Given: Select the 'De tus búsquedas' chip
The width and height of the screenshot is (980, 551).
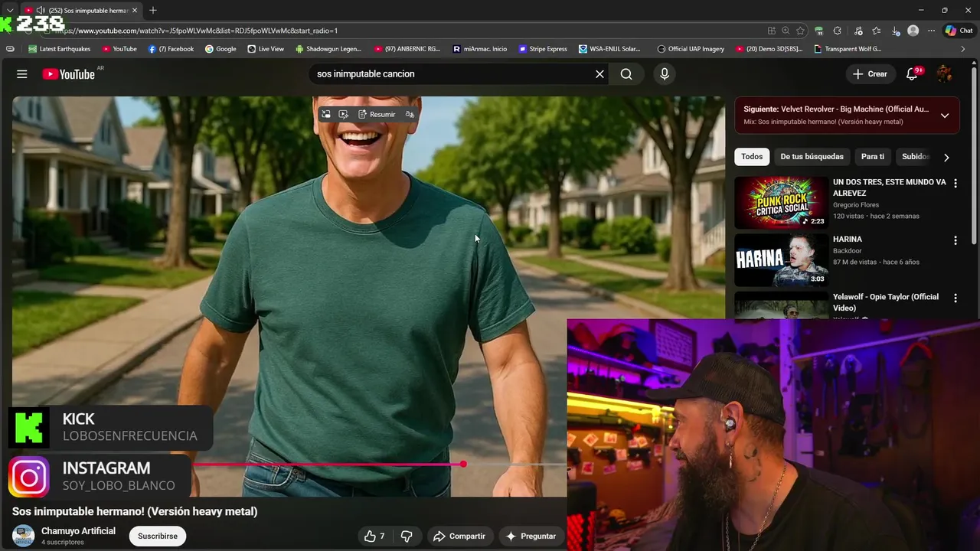Looking at the screenshot, I should 812,157.
